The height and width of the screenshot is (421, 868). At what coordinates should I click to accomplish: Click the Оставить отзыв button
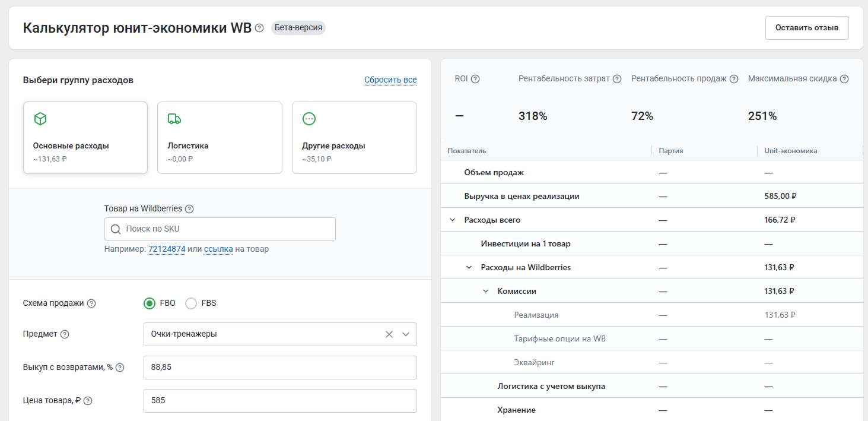coord(806,28)
